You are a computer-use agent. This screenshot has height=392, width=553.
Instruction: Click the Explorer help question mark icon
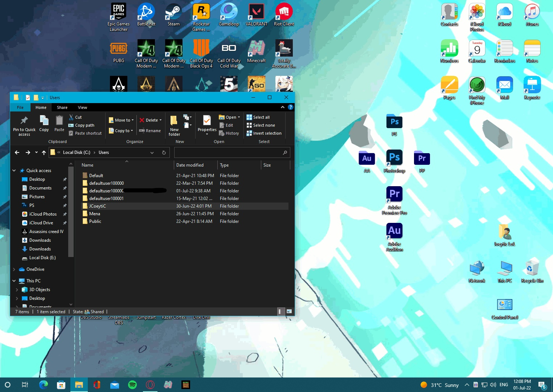pyautogui.click(x=290, y=107)
